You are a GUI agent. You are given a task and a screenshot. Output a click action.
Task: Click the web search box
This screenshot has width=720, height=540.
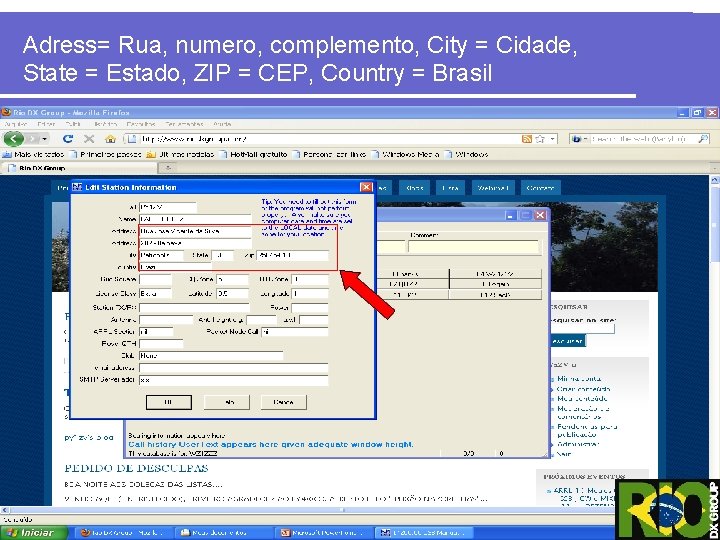click(643, 139)
